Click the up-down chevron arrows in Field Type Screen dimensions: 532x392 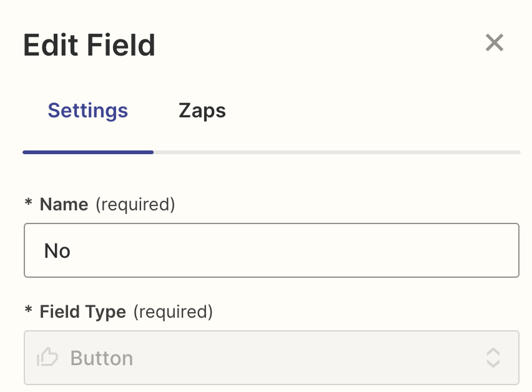493,358
